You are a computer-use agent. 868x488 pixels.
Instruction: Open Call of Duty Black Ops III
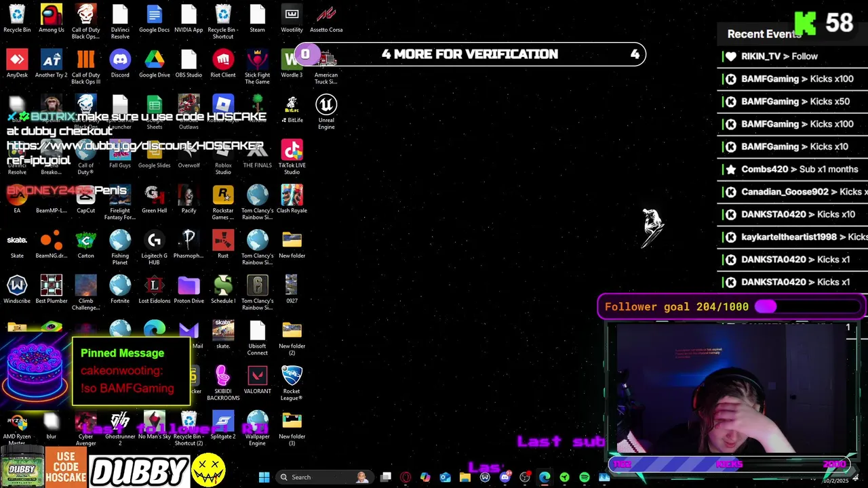(x=85, y=66)
